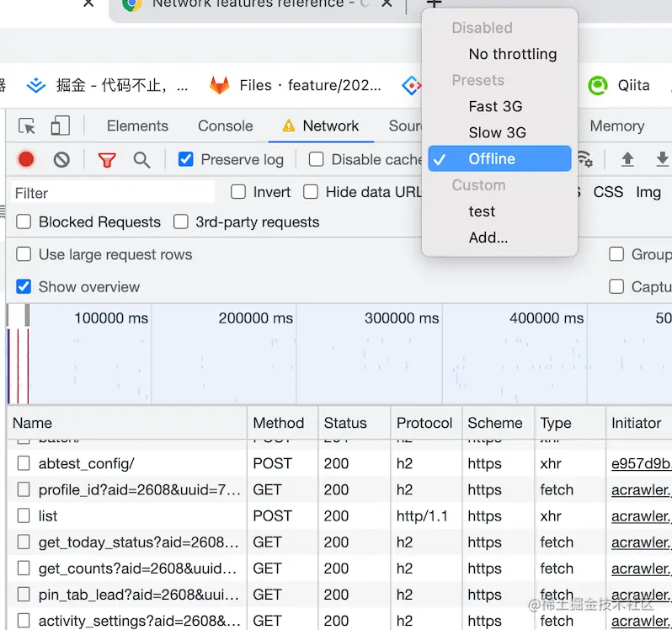Switch to the Elements tab
Image resolution: width=672 pixels, height=630 pixels.
pyautogui.click(x=137, y=126)
